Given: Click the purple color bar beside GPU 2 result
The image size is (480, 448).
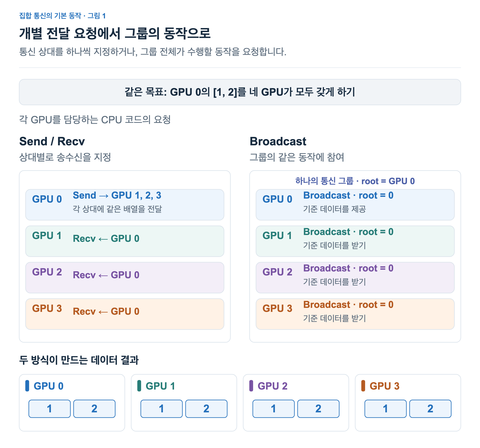Looking at the screenshot, I should click(251, 386).
